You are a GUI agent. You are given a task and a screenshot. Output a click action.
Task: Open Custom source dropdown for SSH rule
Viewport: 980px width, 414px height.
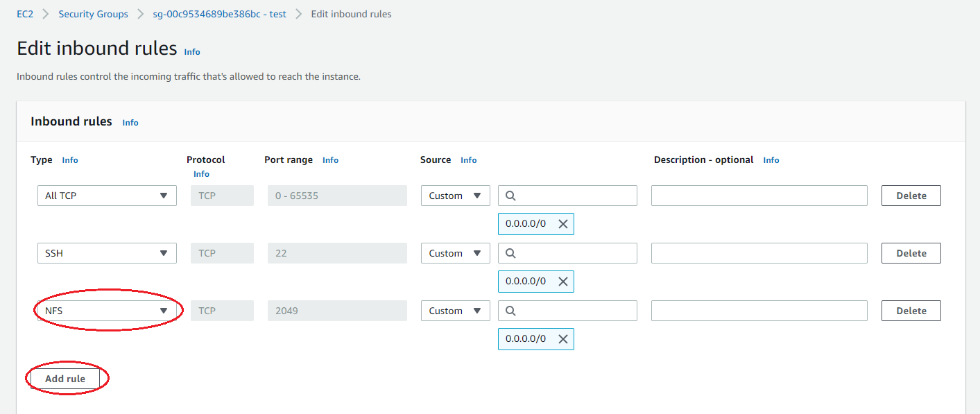(x=455, y=253)
